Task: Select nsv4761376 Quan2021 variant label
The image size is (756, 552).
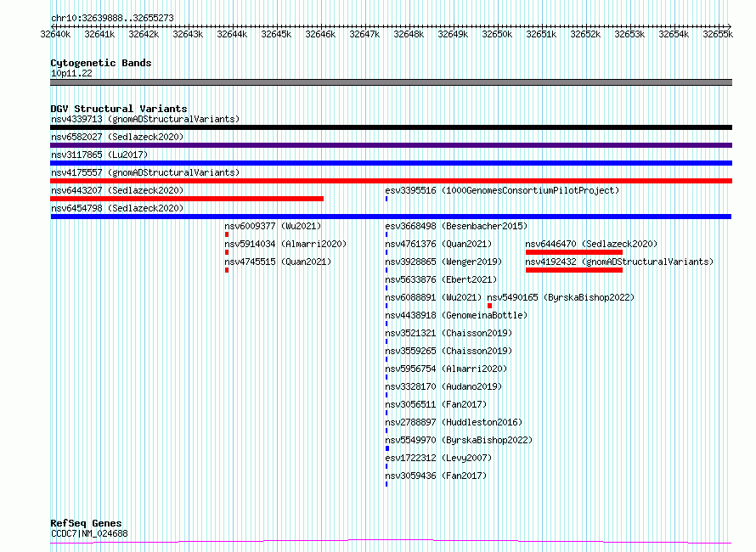Action: pyautogui.click(x=438, y=244)
